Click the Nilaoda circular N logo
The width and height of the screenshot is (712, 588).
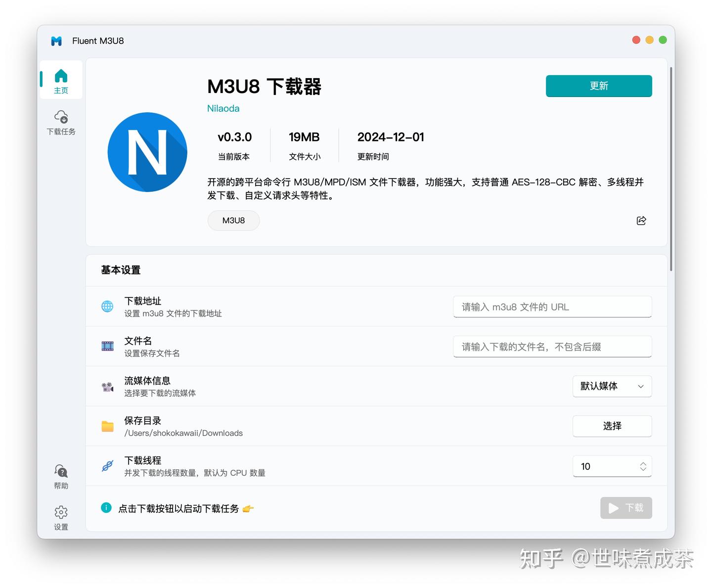point(147,152)
